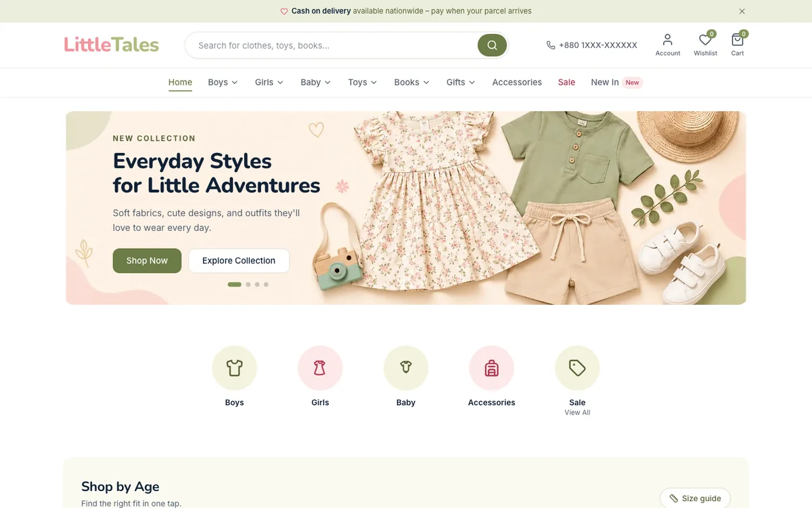Open the Wishlist heart icon

click(705, 45)
